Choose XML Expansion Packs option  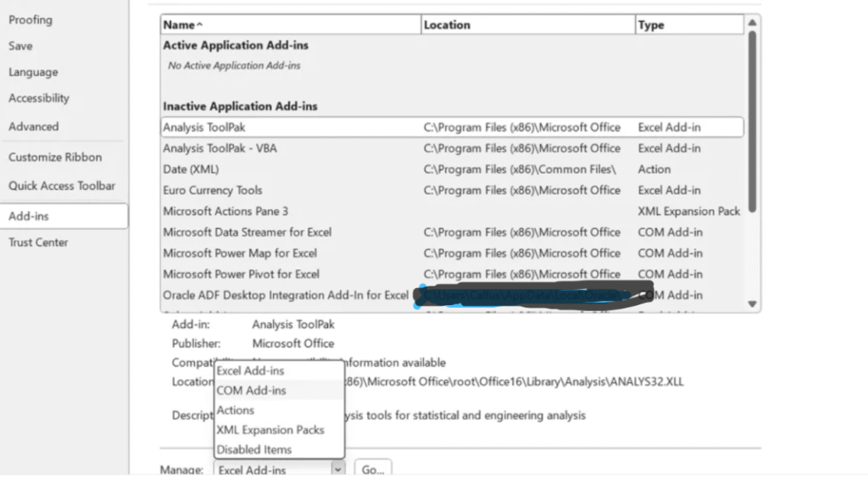[279, 430]
